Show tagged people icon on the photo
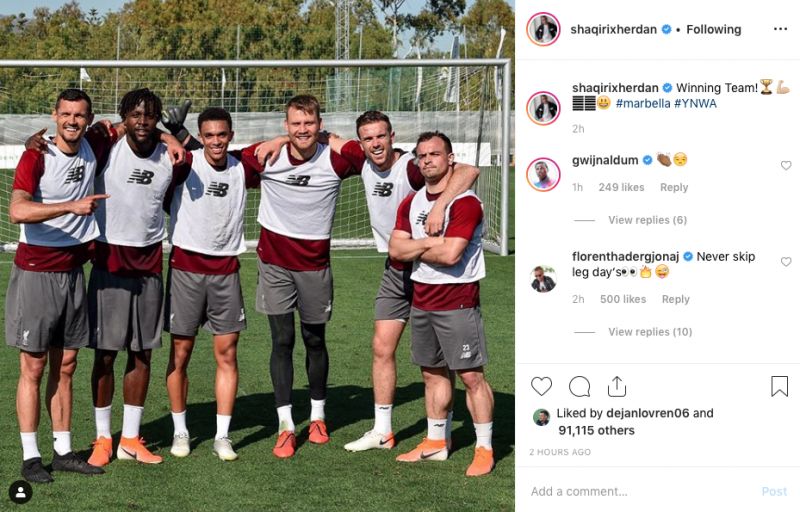This screenshot has width=800, height=512. tap(20, 492)
